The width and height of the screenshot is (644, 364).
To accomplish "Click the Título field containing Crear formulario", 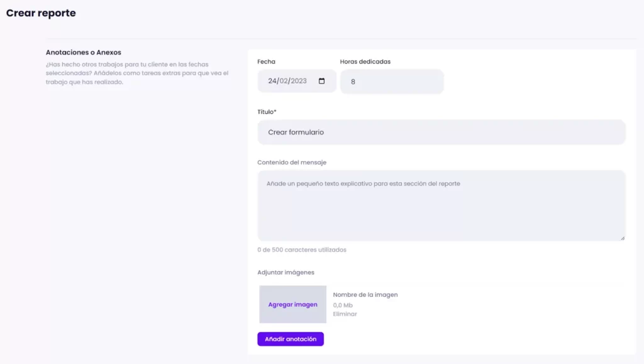I will 440,132.
